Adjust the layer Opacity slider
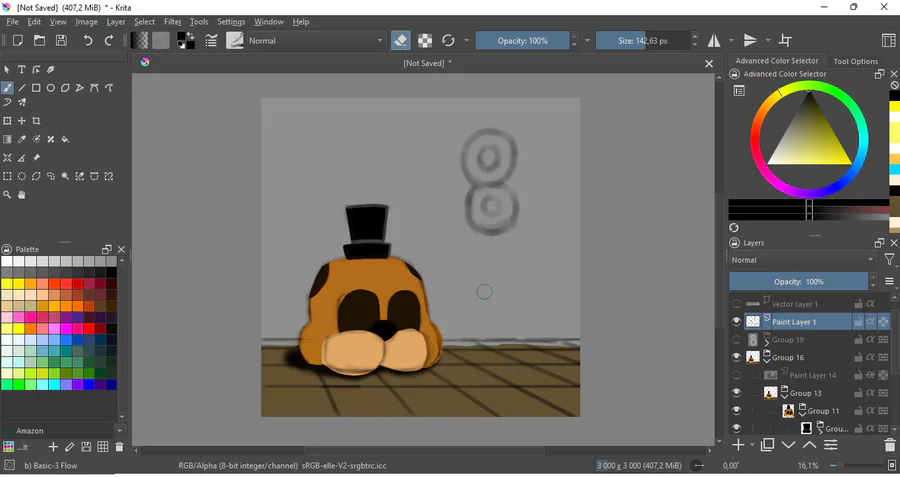This screenshot has height=477, width=900. [x=798, y=282]
